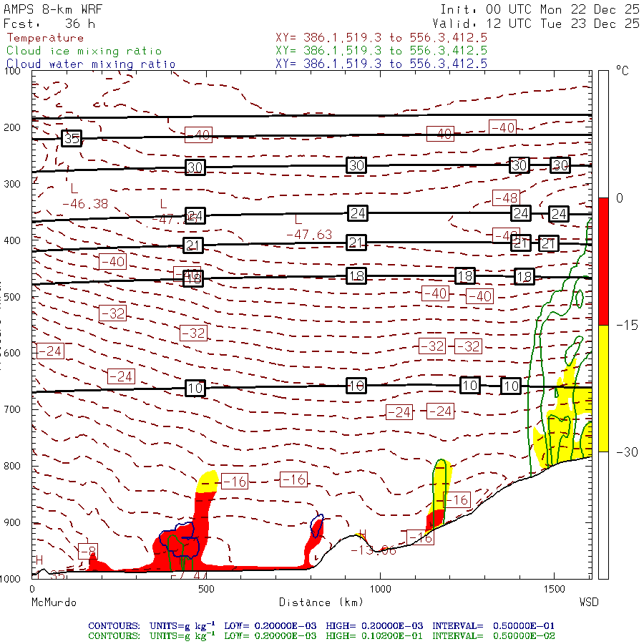The image size is (644, 644).
Task: Click the '-13.06' temperature maximum value
Action: coord(374,550)
